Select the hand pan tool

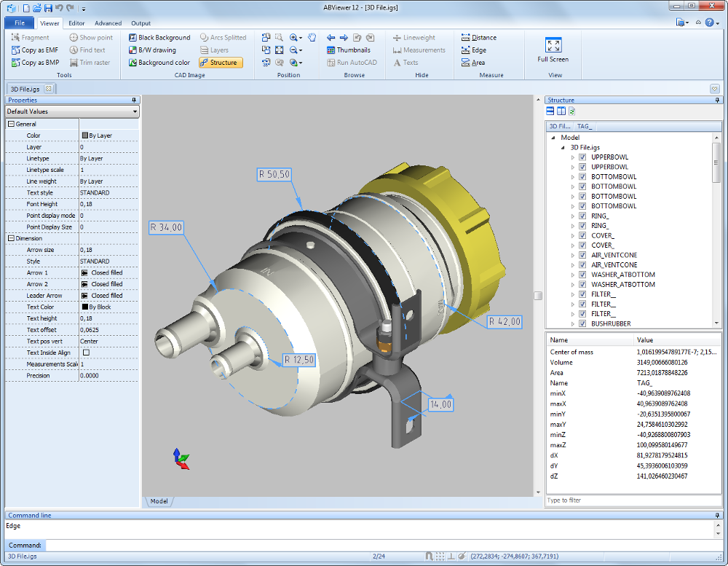pos(312,38)
